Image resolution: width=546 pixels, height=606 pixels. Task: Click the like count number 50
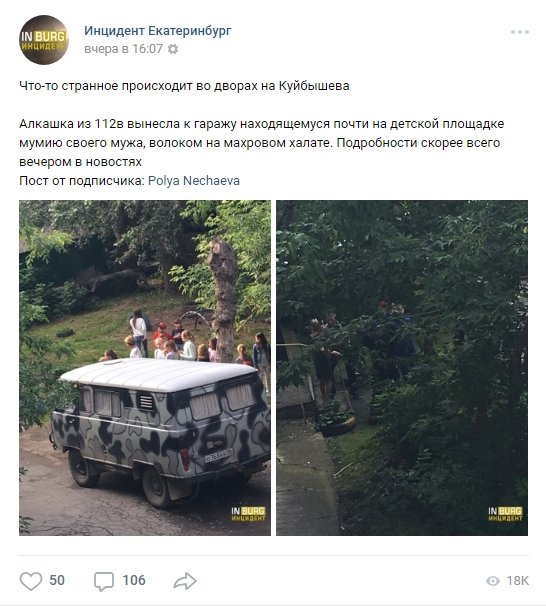57,580
